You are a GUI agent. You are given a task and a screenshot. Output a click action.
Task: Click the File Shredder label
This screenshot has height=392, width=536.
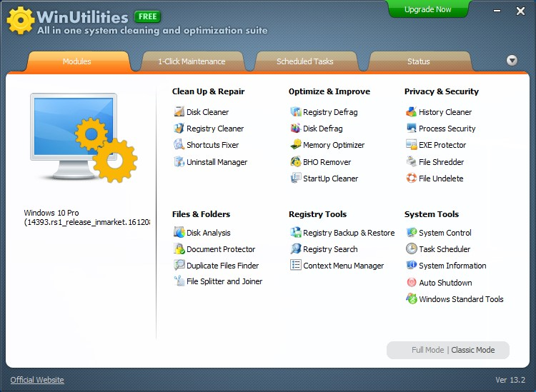pos(442,162)
